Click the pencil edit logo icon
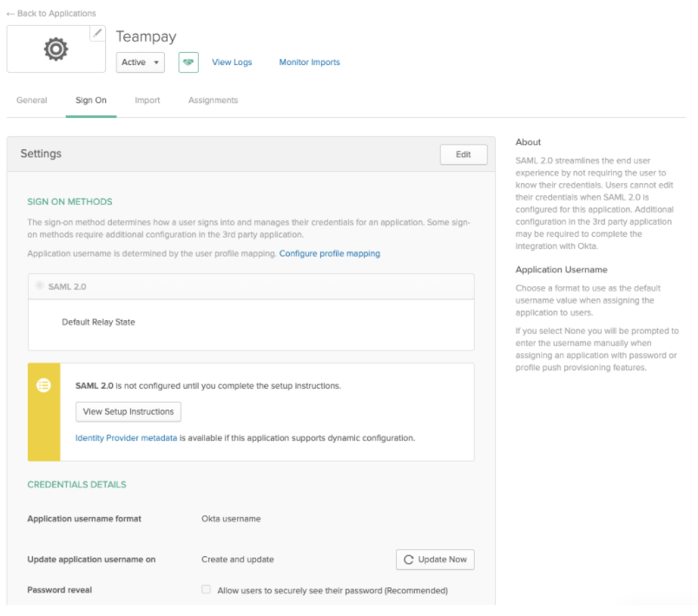This screenshot has height=616, width=698. (97, 33)
